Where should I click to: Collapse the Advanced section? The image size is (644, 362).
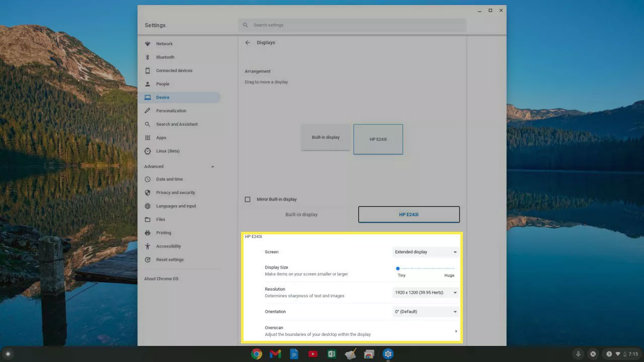click(x=212, y=166)
